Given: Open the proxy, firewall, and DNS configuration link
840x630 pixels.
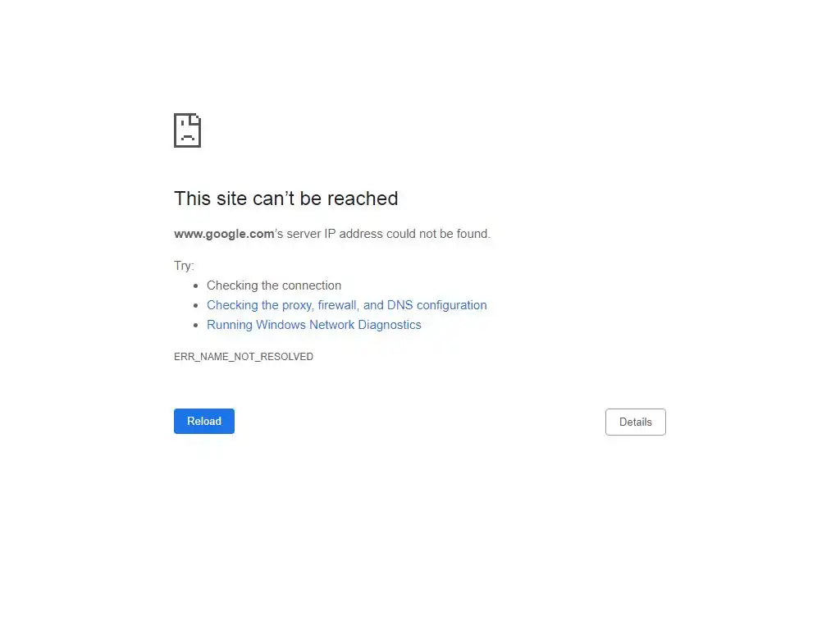Looking at the screenshot, I should 347,305.
